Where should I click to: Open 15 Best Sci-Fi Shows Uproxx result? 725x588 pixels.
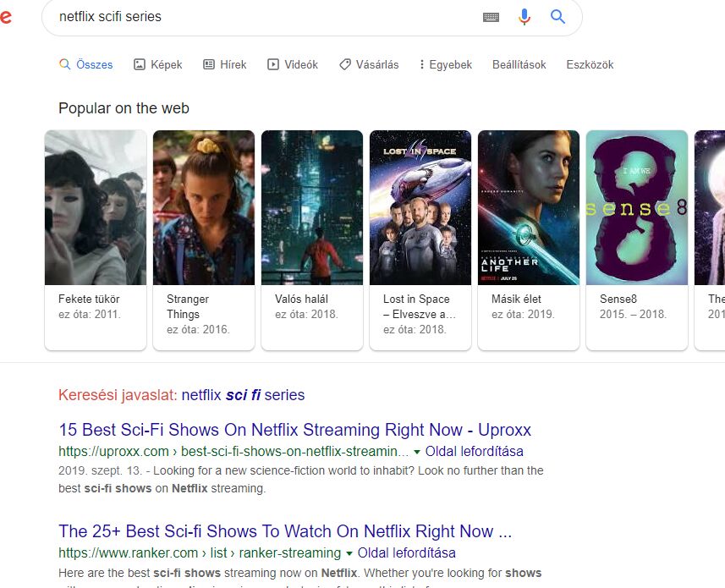point(295,430)
